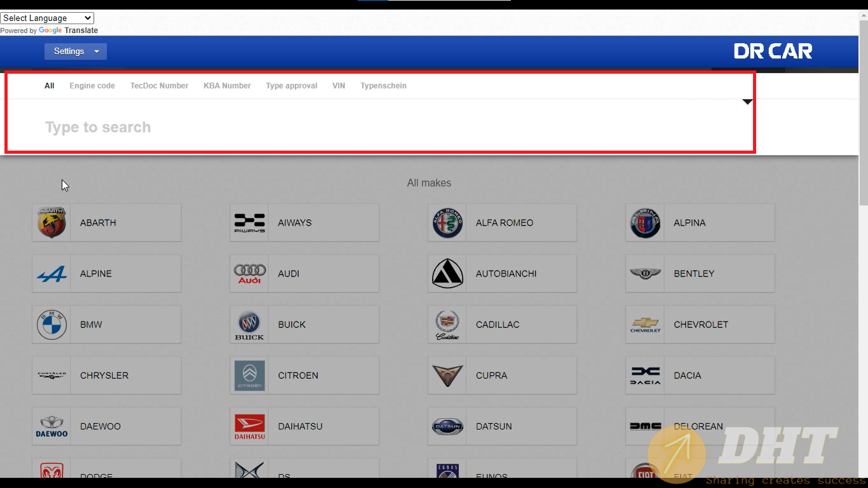
Task: Click the Daewoo logo icon
Action: click(51, 426)
